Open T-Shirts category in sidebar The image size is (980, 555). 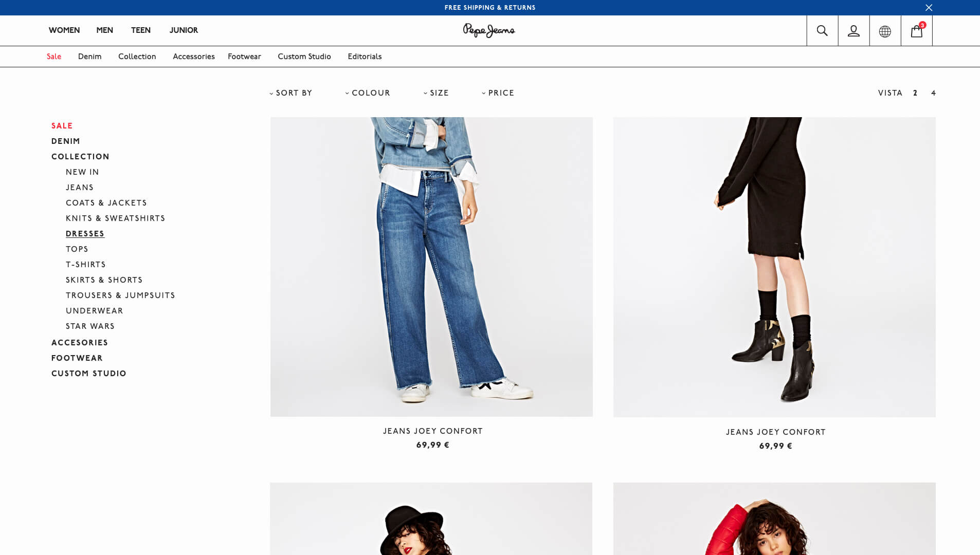[x=86, y=265]
